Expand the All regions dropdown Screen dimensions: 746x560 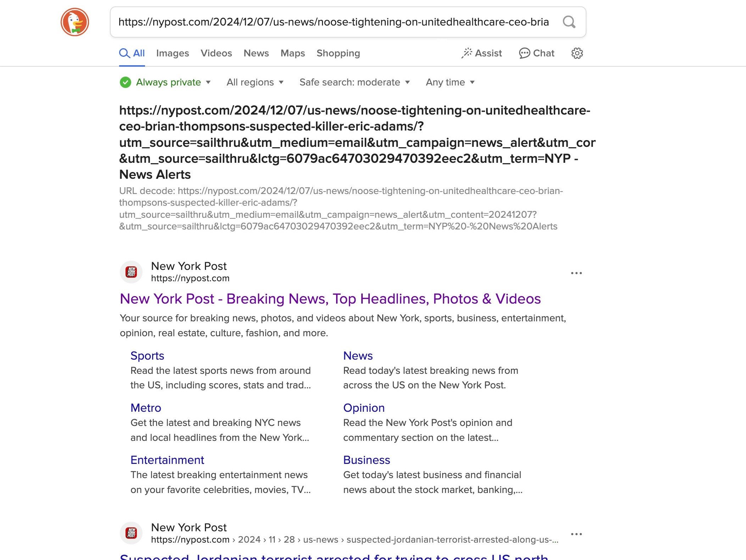(x=255, y=82)
